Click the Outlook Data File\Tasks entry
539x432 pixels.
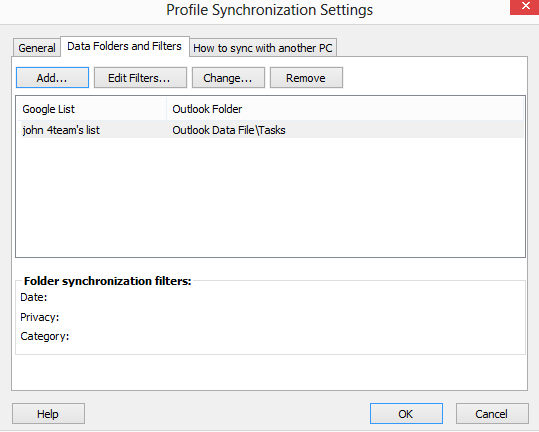[x=229, y=130]
